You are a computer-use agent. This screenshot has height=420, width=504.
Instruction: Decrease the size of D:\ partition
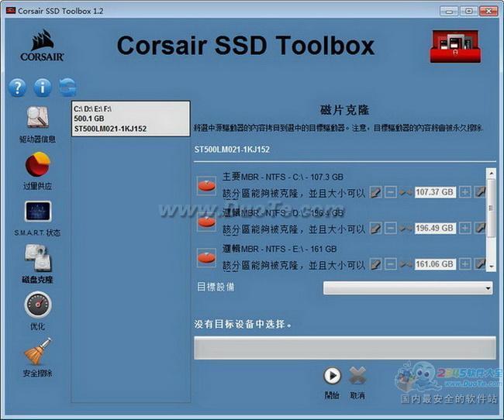391,228
